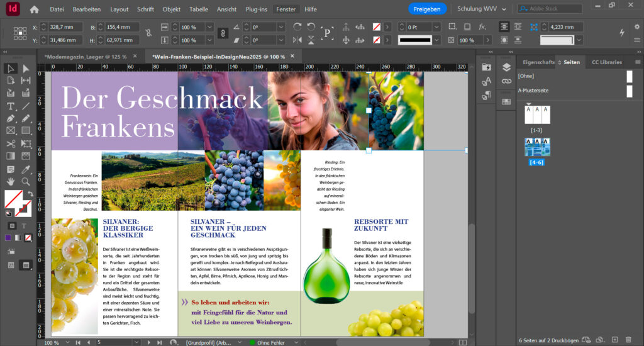The height and width of the screenshot is (346, 644).
Task: Open shear angle dropdown
Action: pos(281,40)
